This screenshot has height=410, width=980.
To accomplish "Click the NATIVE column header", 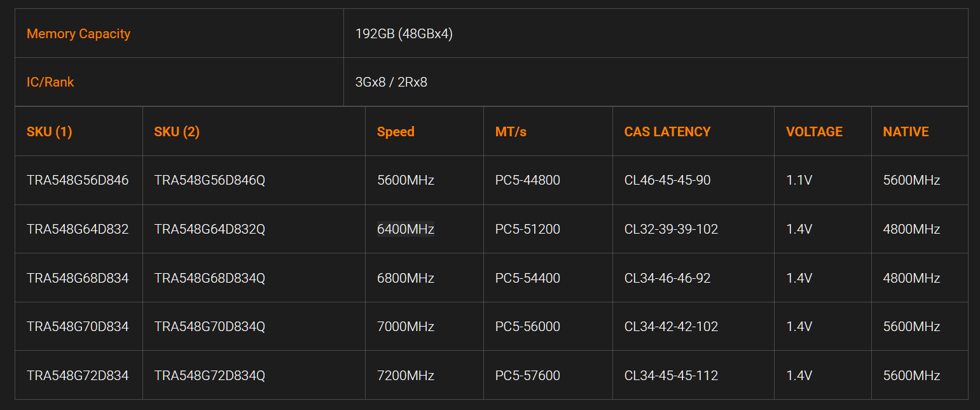I will click(x=906, y=132).
